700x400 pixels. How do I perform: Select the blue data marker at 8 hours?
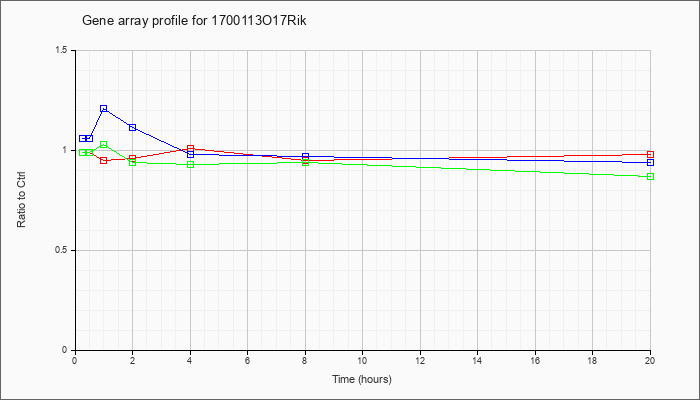point(305,157)
